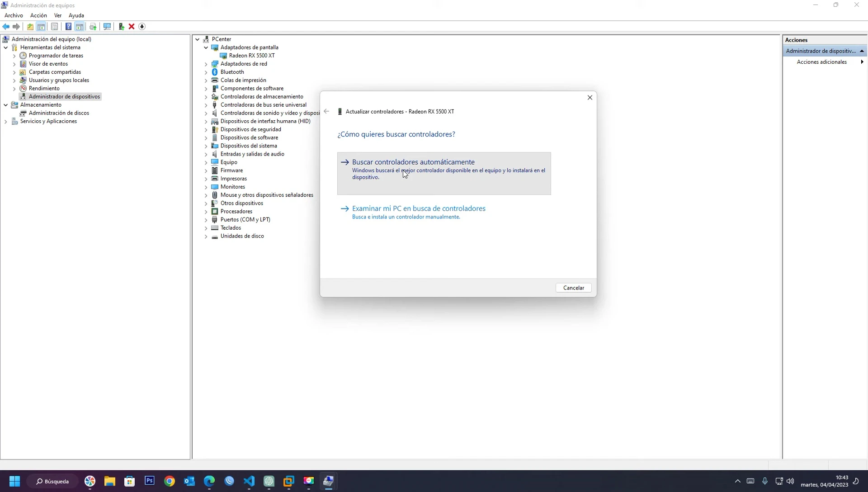The width and height of the screenshot is (868, 492).
Task: Click the microphone tray icon
Action: point(765,481)
